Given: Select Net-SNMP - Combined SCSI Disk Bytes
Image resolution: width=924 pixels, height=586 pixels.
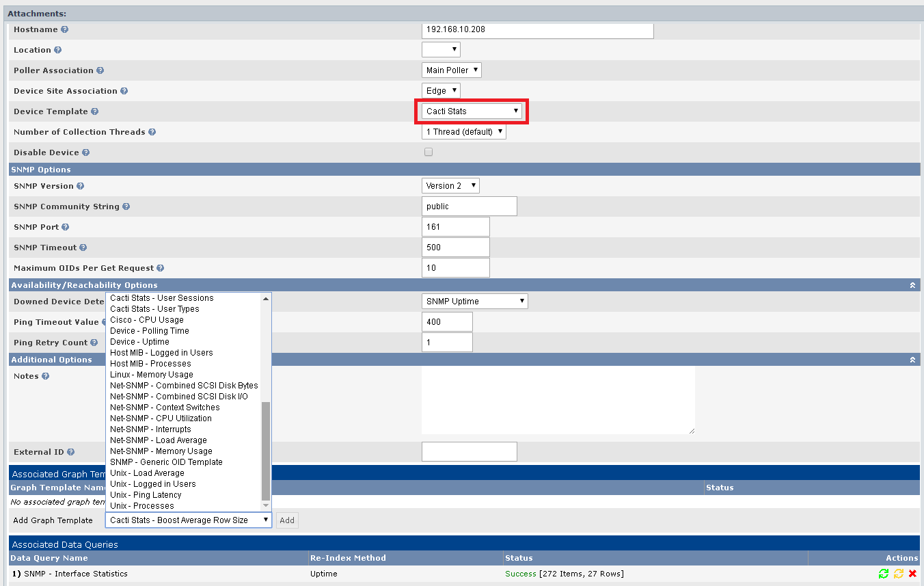Looking at the screenshot, I should (x=184, y=386).
